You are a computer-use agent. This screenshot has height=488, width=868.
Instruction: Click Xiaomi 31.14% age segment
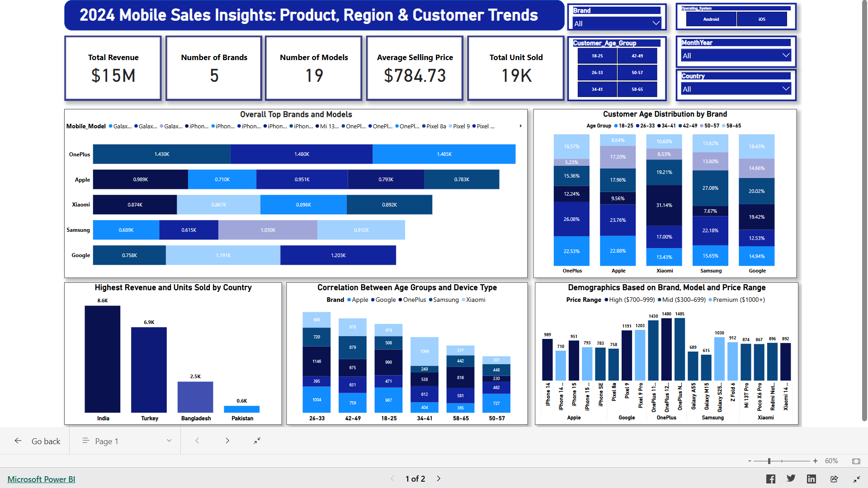[x=664, y=205]
